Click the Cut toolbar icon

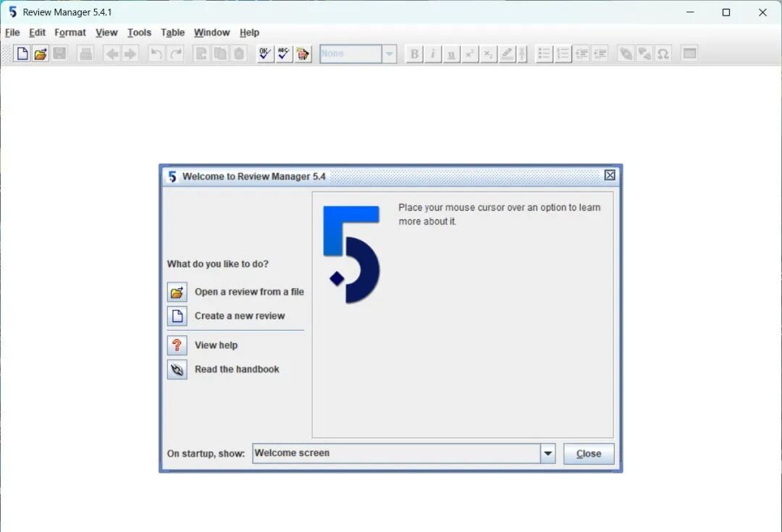click(201, 54)
